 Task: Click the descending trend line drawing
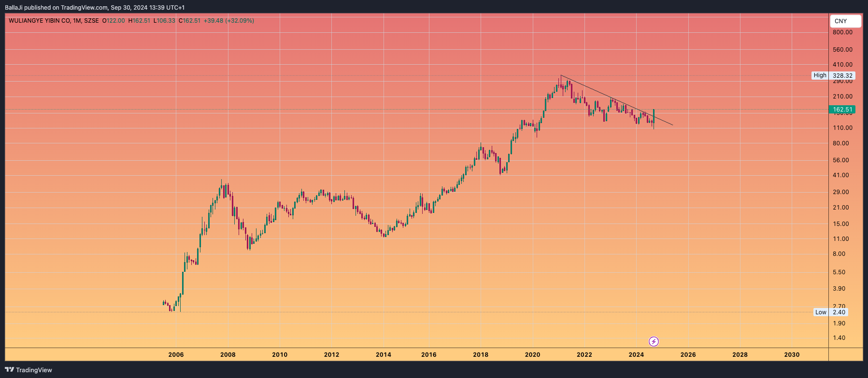(616, 100)
